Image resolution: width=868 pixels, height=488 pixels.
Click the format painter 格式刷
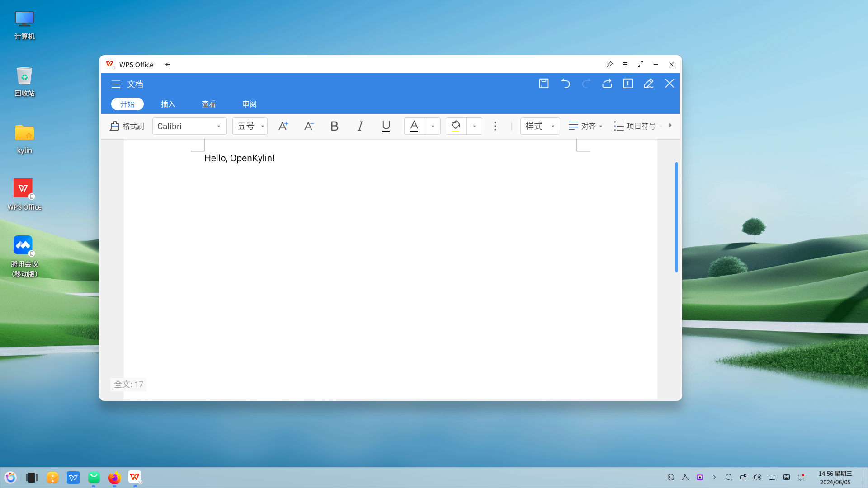tap(127, 126)
